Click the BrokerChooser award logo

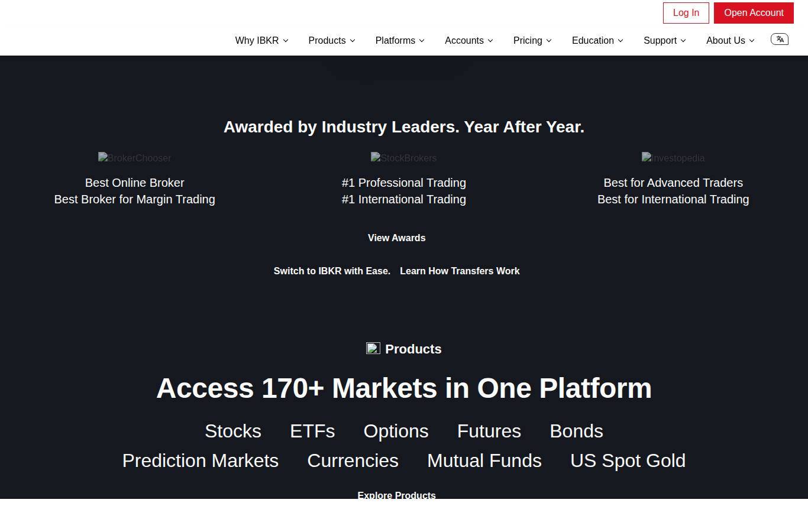point(134,158)
